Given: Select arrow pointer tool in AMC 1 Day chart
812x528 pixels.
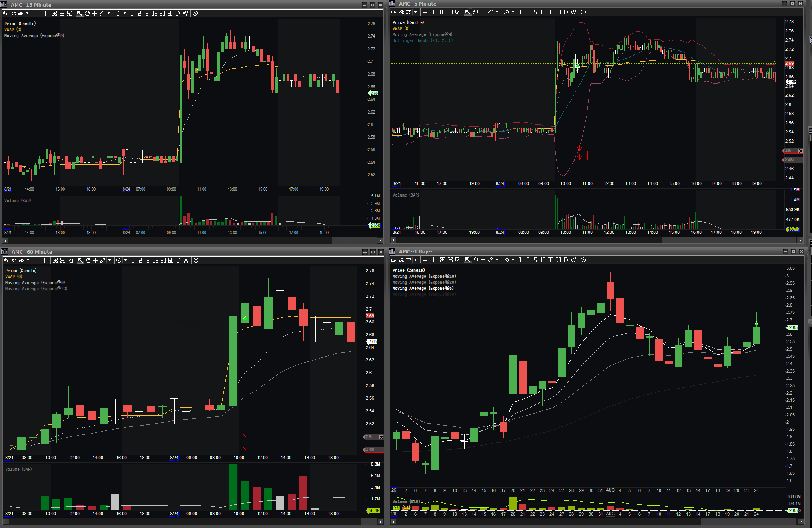Looking at the screenshot, I should click(468, 260).
